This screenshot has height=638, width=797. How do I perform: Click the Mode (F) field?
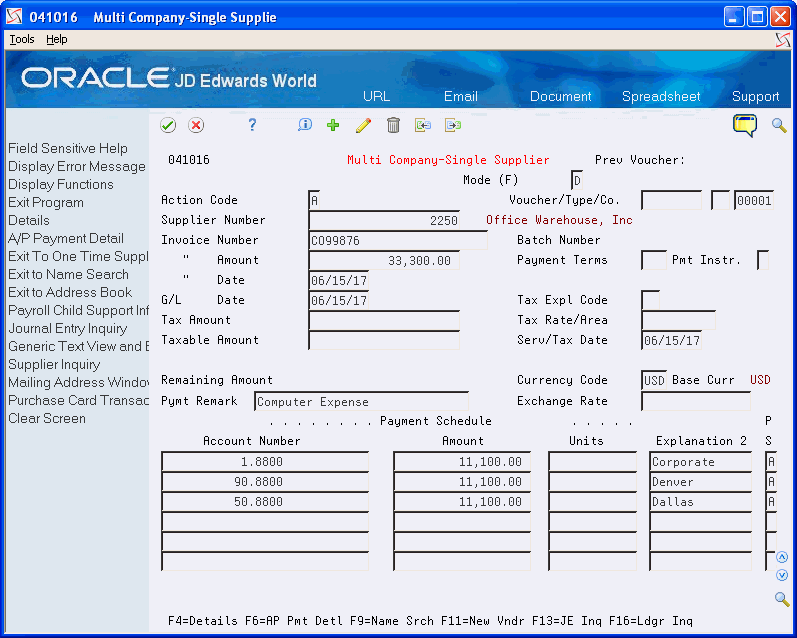pos(576,180)
